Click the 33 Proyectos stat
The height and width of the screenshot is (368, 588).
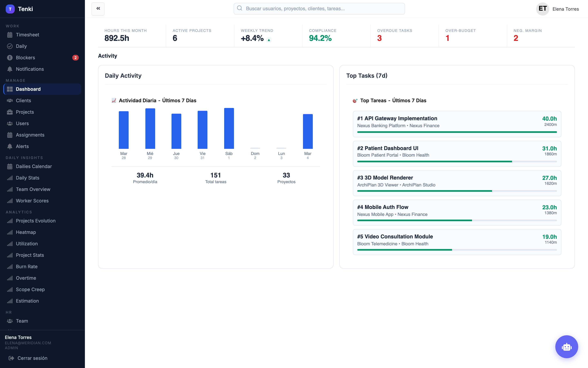pyautogui.click(x=286, y=178)
